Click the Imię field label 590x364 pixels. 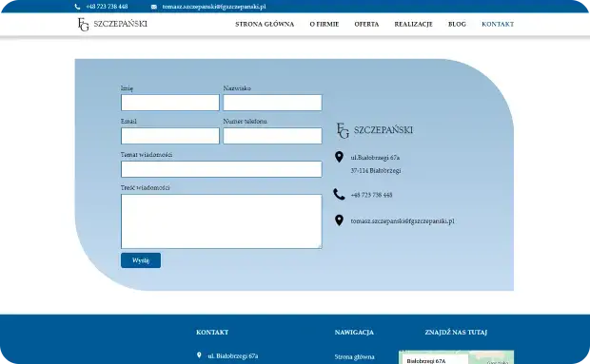click(127, 88)
